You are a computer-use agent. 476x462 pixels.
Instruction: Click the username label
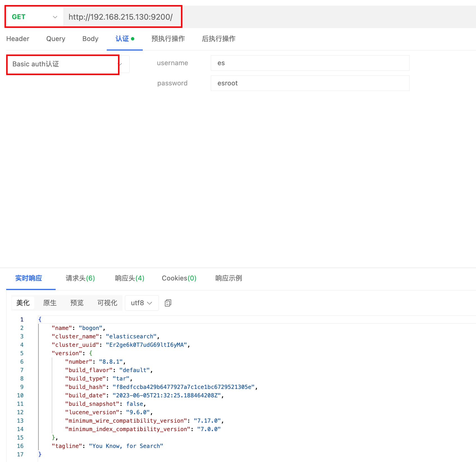click(x=172, y=63)
